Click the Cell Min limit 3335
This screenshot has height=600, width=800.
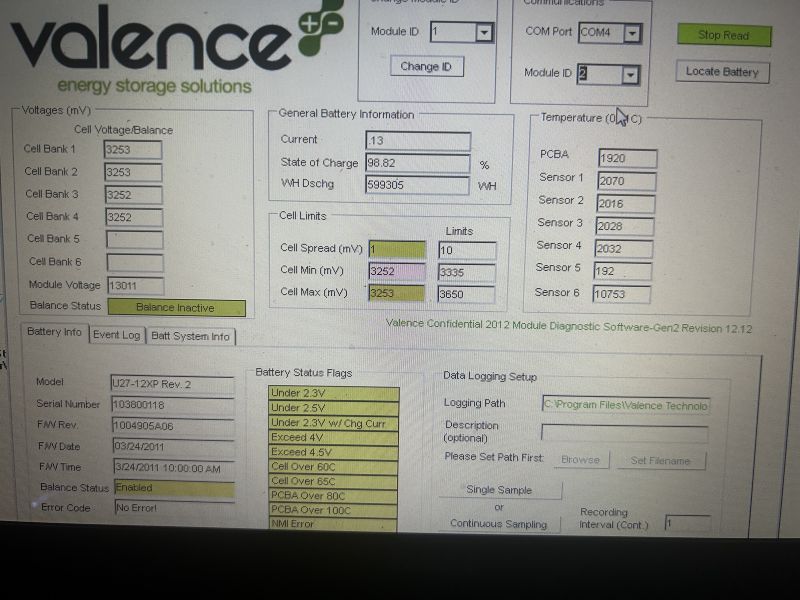point(466,273)
